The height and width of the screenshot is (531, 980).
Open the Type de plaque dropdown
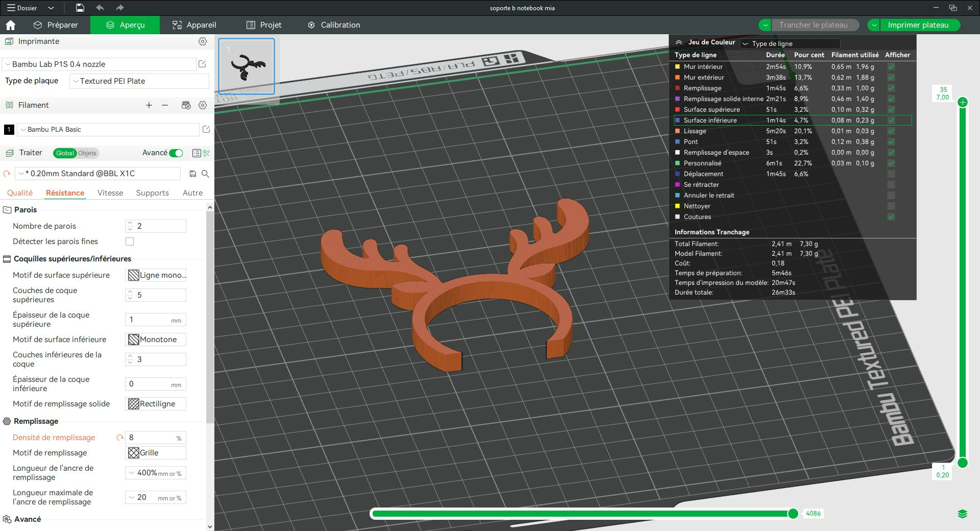pyautogui.click(x=139, y=81)
